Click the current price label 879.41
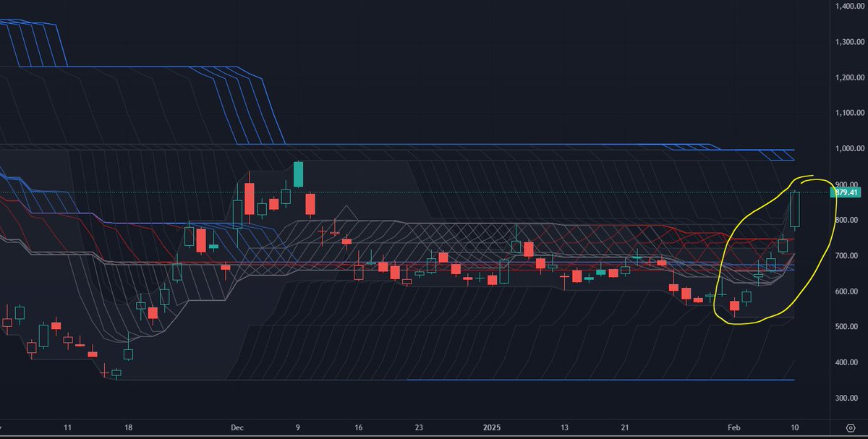This screenshot has width=868, height=439. point(846,192)
